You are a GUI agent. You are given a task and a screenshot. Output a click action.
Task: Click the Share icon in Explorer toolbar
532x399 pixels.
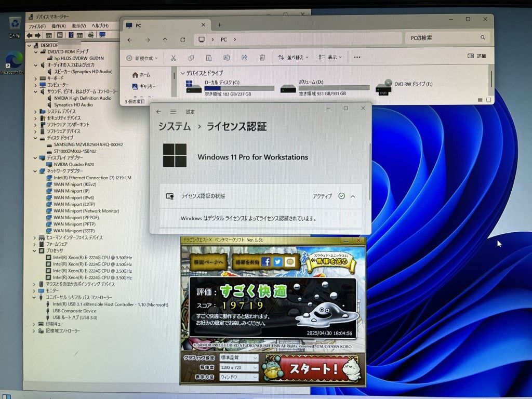[244, 58]
